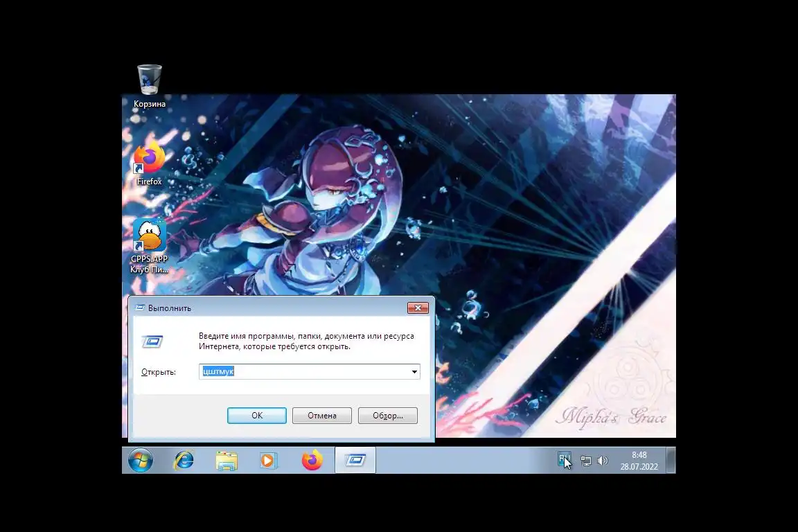
Task: Open the network status tray icon
Action: point(586,461)
